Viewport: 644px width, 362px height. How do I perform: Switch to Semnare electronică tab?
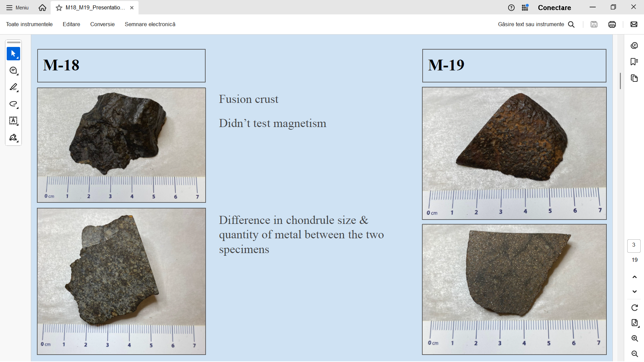(150, 24)
